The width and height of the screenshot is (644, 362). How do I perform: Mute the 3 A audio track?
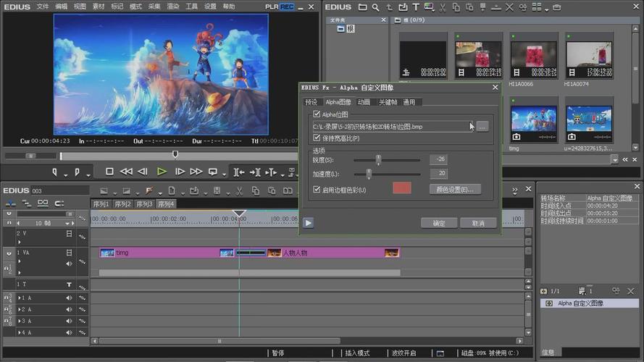tap(69, 321)
